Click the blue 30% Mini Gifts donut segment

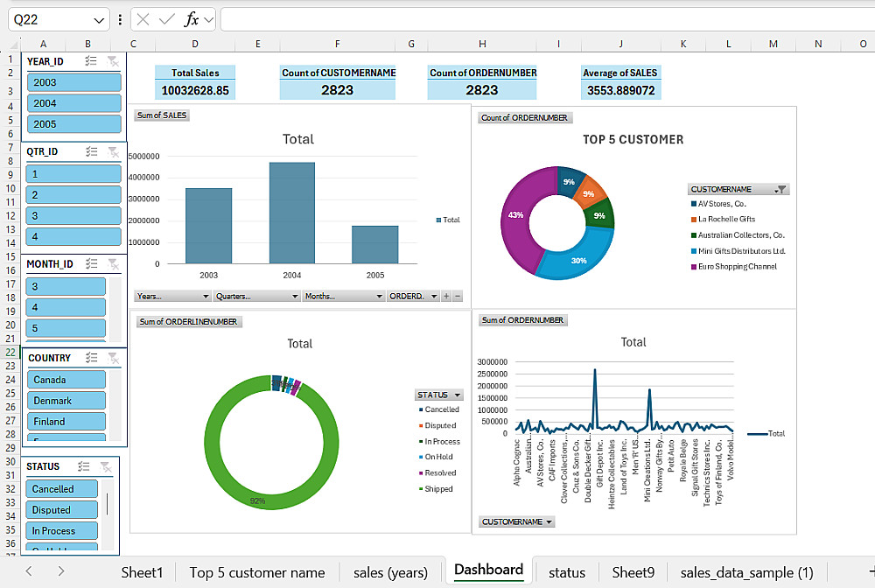click(x=579, y=261)
